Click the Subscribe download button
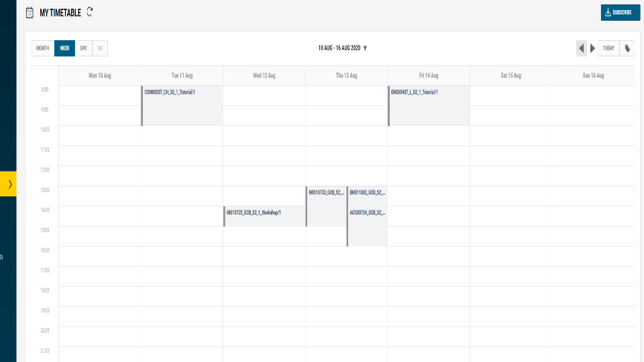The image size is (644, 362). coord(620,12)
